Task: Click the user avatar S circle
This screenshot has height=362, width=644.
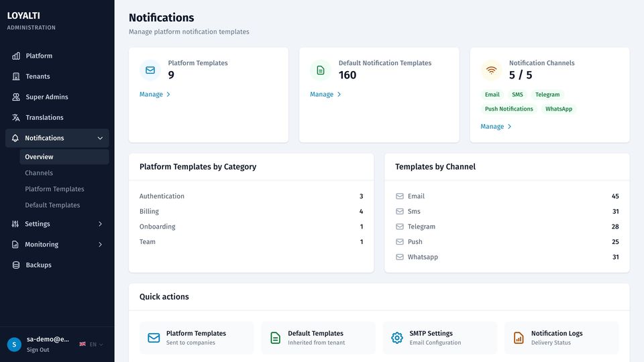Action: (x=14, y=345)
